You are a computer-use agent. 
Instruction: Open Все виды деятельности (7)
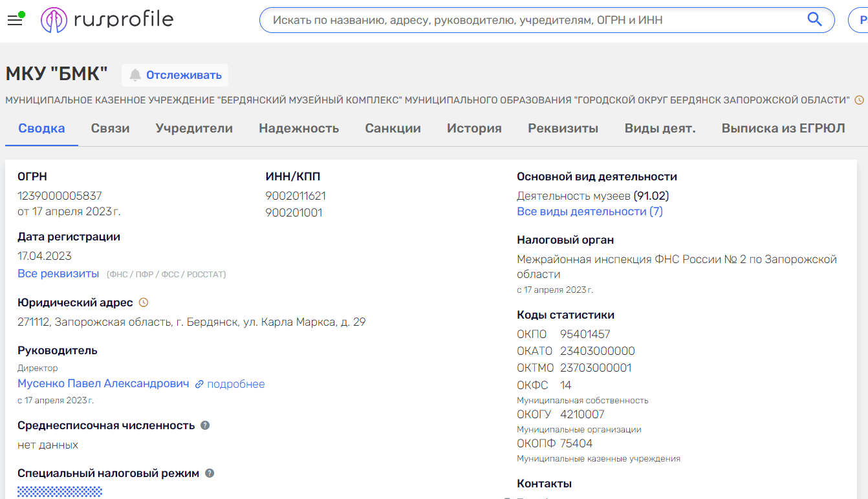click(590, 211)
